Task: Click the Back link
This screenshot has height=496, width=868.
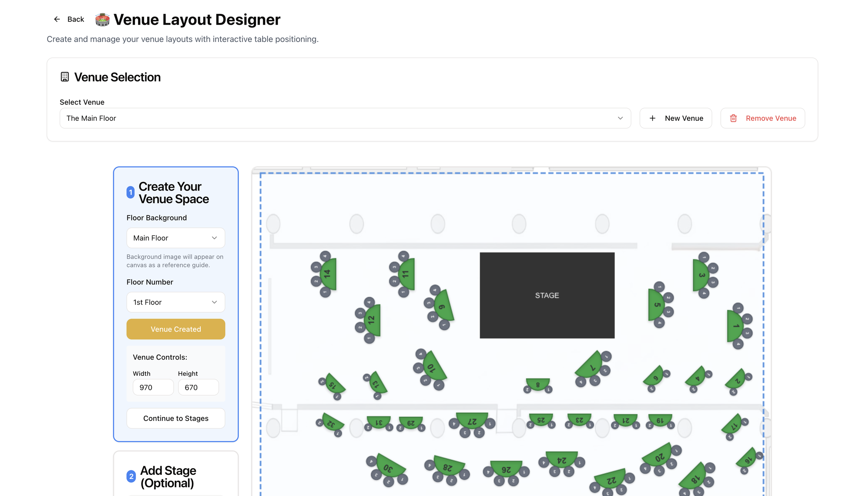Action: click(76, 19)
